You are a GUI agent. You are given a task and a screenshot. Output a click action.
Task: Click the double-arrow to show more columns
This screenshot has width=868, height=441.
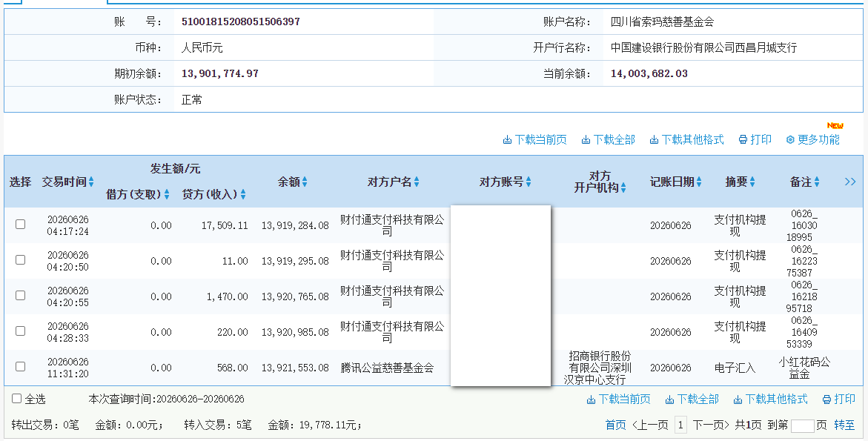(x=850, y=182)
